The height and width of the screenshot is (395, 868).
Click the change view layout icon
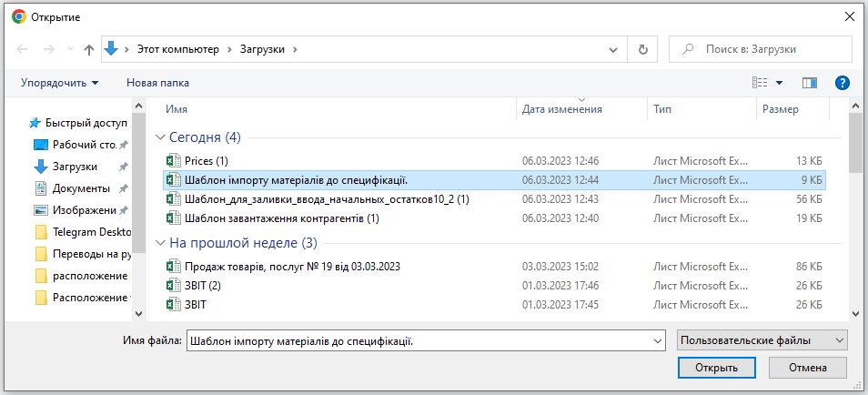(761, 83)
